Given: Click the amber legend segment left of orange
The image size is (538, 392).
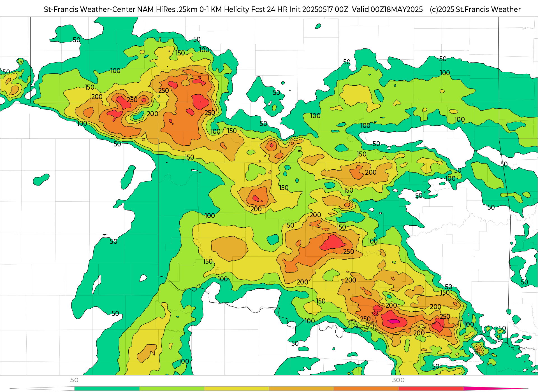Looking at the screenshot, I should [x=301, y=389].
